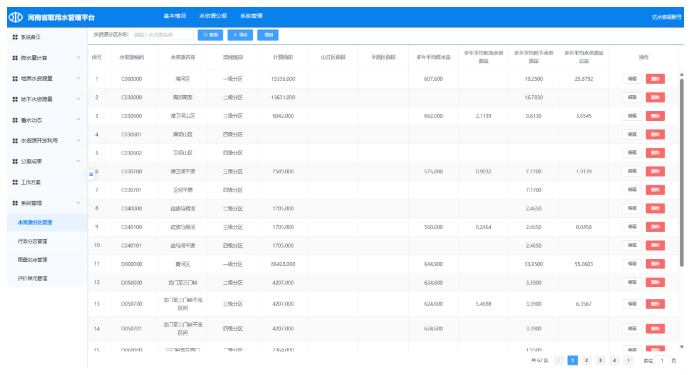Image resolution: width=693 pixels, height=375 pixels.
Task: Jump to page 3 in pagination
Action: (x=600, y=360)
